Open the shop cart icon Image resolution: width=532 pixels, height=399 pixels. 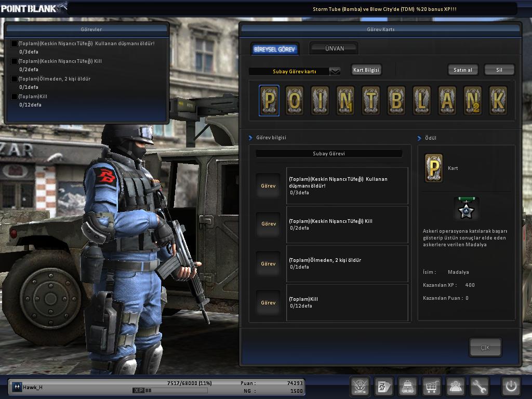pyautogui.click(x=431, y=387)
